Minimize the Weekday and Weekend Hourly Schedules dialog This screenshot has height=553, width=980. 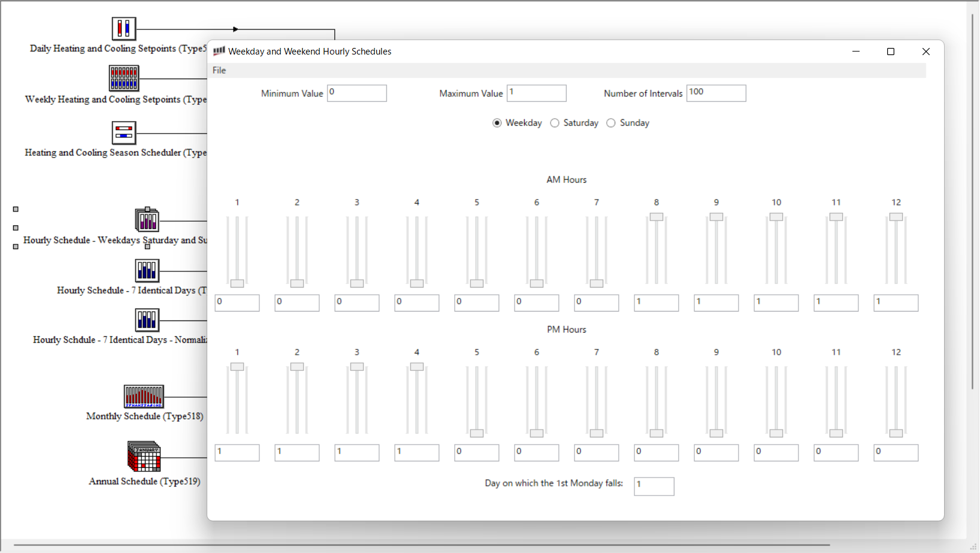(x=856, y=52)
